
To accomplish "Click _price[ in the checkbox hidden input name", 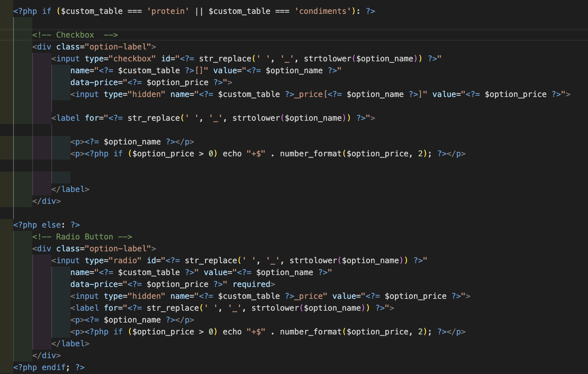I will pos(311,94).
